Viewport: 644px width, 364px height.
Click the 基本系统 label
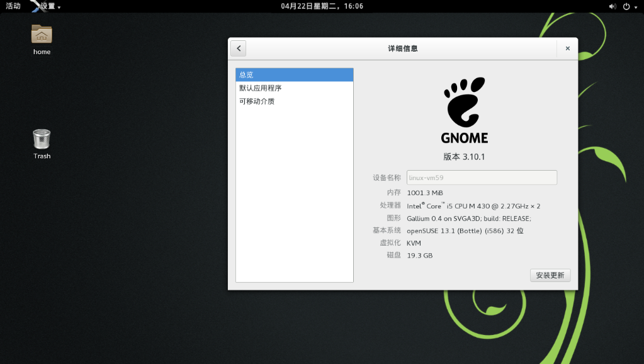pos(387,230)
